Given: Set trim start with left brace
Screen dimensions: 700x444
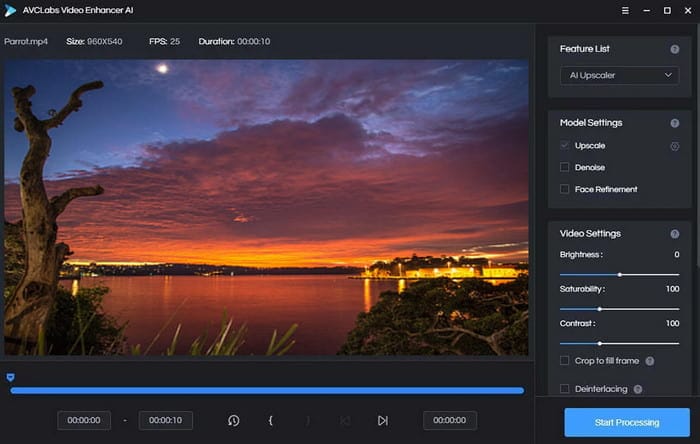Looking at the screenshot, I should (271, 420).
